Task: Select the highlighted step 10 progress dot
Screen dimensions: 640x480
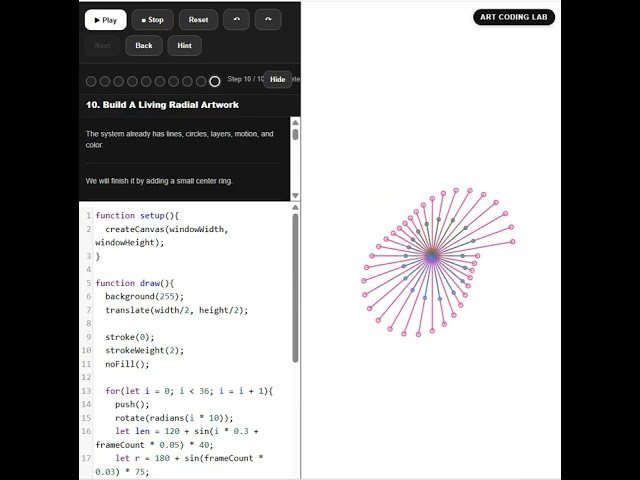Action: (x=215, y=81)
